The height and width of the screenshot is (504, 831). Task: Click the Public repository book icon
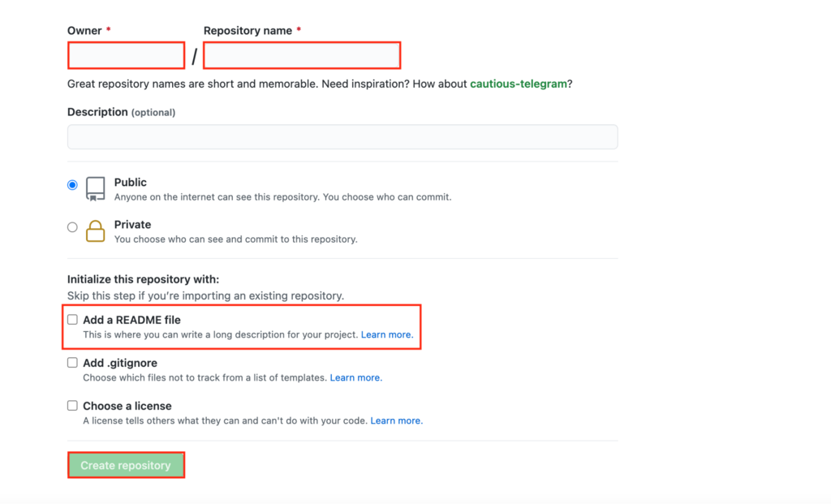click(x=94, y=187)
